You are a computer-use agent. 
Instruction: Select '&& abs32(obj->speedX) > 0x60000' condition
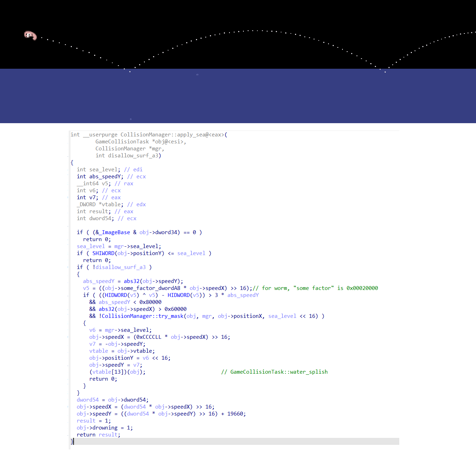(x=138, y=309)
